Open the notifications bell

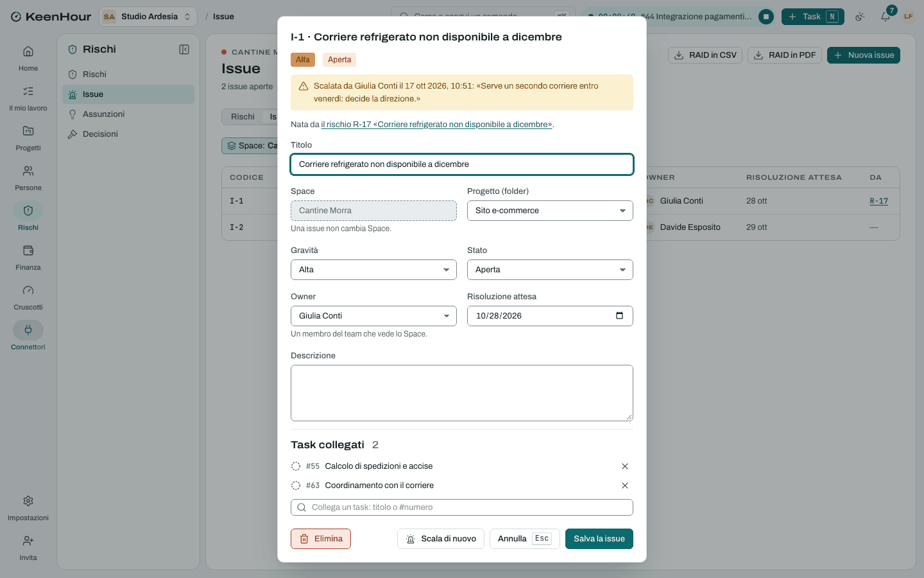[886, 17]
